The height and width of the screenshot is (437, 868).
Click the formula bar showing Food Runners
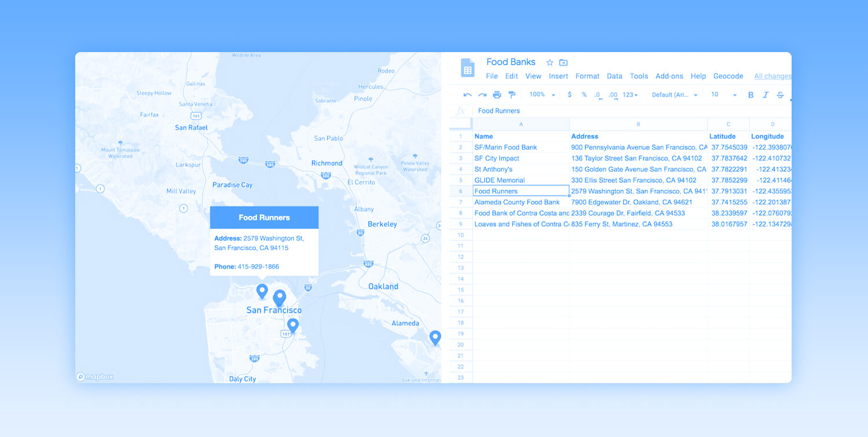click(499, 111)
